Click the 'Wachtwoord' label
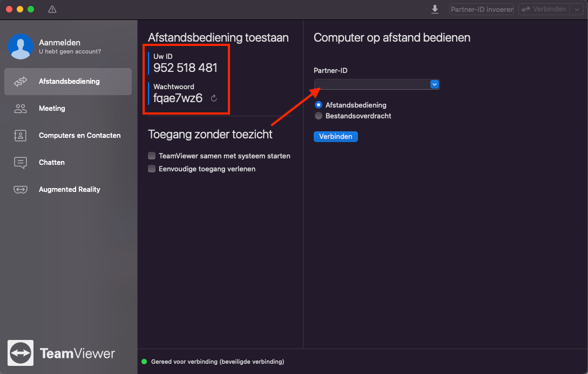Image resolution: width=588 pixels, height=374 pixels. (x=174, y=86)
